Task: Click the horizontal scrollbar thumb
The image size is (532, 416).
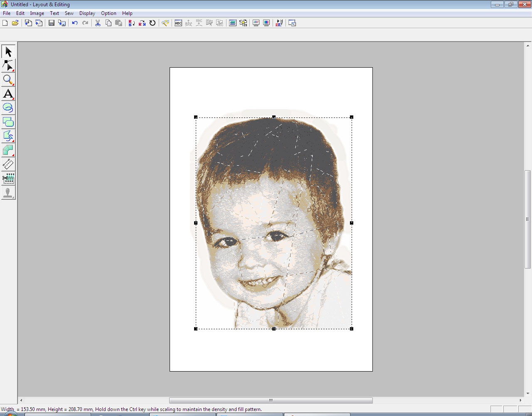Action: coord(271,400)
